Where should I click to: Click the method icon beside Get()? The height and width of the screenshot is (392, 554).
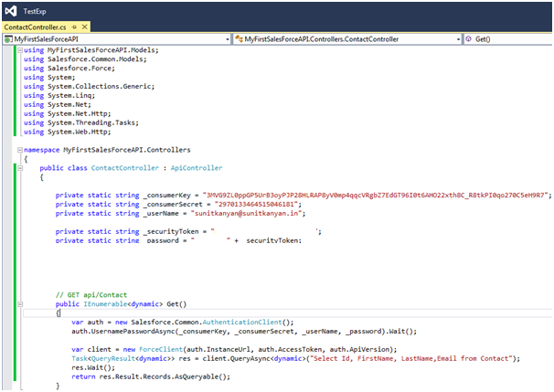click(x=468, y=39)
